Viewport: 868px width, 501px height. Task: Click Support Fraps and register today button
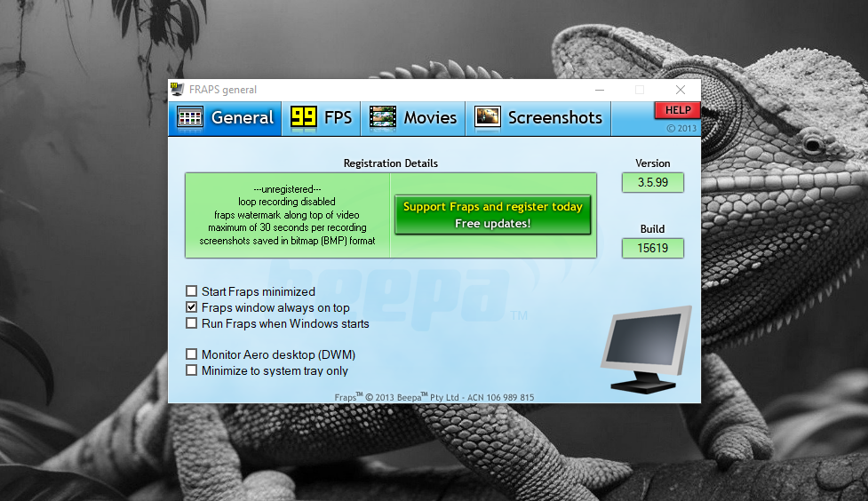[x=492, y=215]
